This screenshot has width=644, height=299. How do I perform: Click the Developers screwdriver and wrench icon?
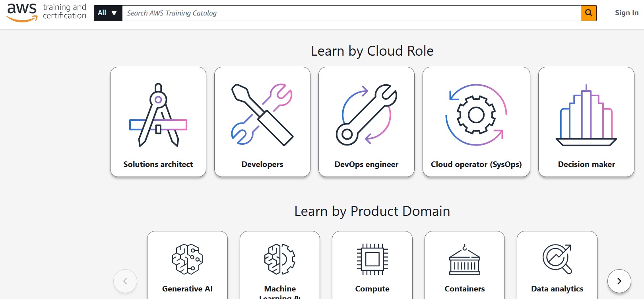(262, 115)
